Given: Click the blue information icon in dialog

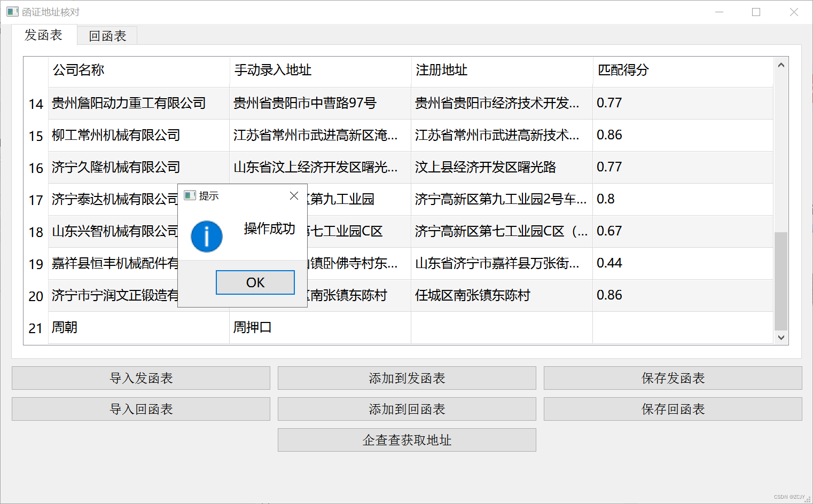Looking at the screenshot, I should point(207,237).
